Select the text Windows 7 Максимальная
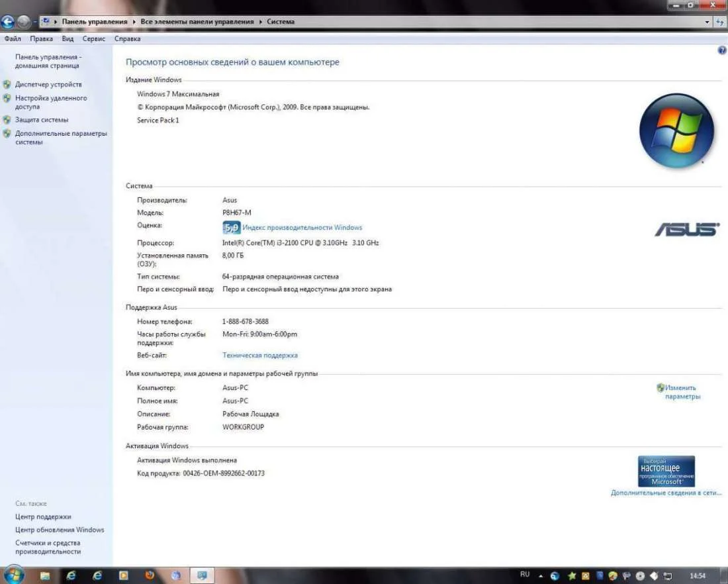 [x=178, y=94]
